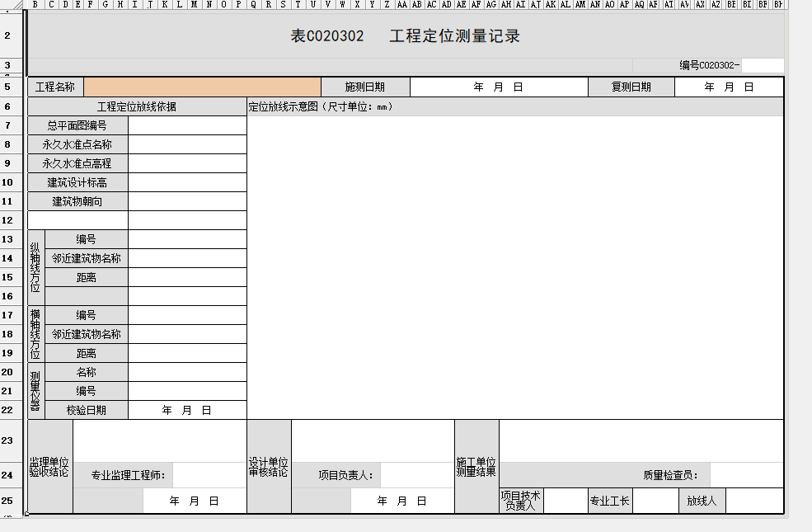
Task: Select row 23 via its row header
Action: [7, 441]
